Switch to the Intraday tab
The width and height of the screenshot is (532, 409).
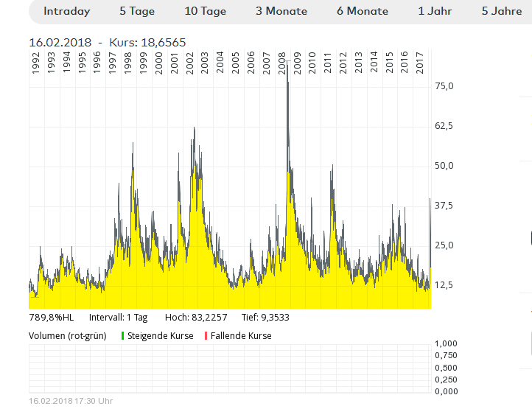[x=66, y=11]
